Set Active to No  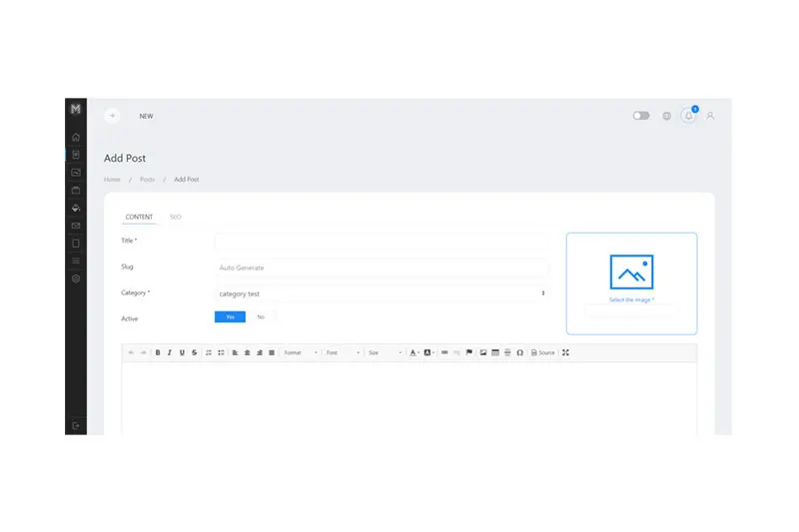click(261, 316)
